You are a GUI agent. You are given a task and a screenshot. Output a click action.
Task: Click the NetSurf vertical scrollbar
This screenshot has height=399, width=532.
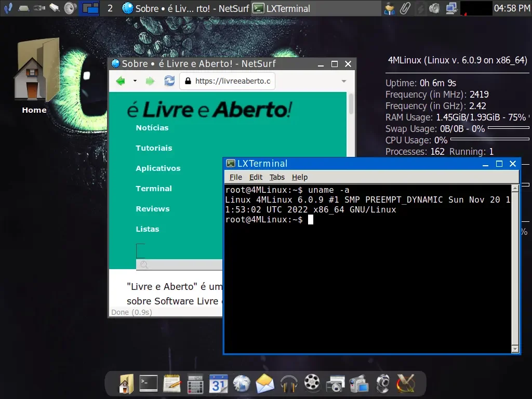tap(351, 104)
